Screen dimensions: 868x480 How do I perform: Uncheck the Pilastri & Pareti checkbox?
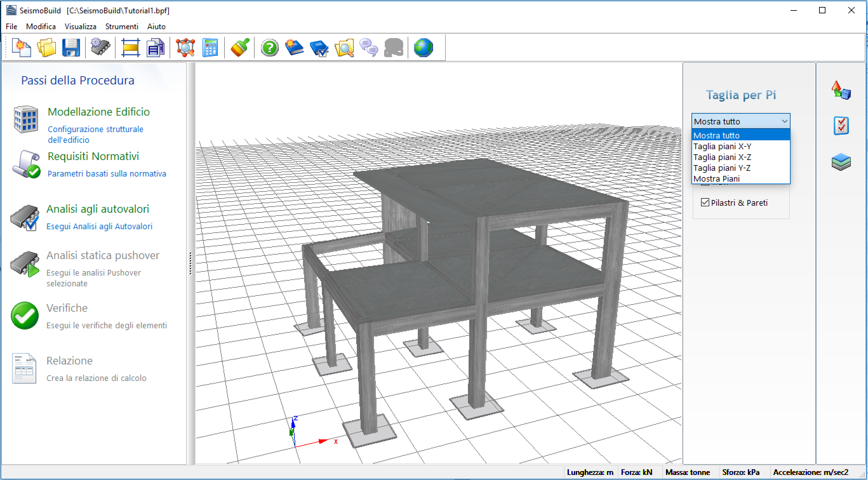point(705,203)
